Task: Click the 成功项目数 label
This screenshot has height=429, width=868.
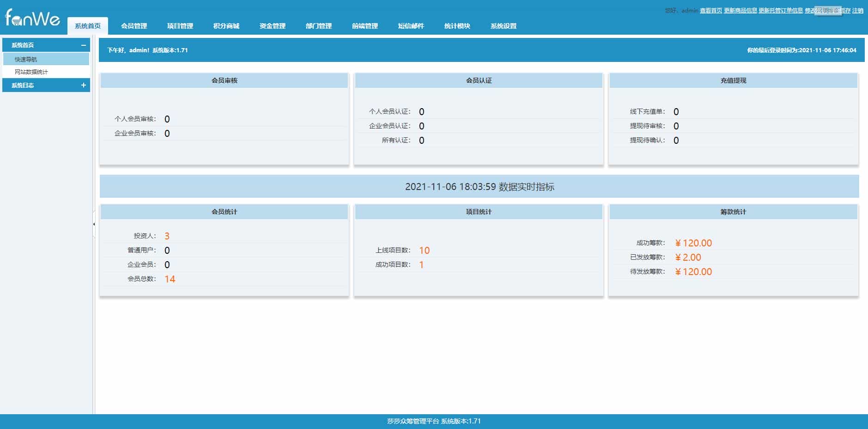Action: tap(393, 265)
